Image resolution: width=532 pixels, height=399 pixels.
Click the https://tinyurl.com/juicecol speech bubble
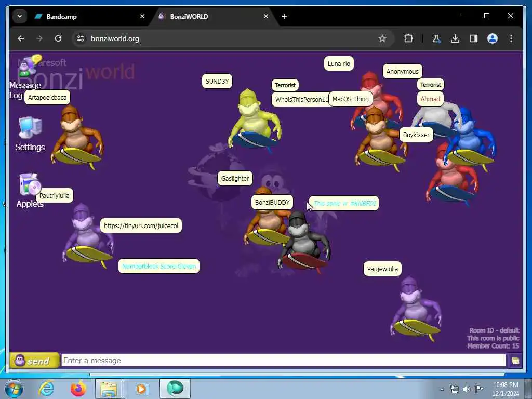click(x=141, y=225)
